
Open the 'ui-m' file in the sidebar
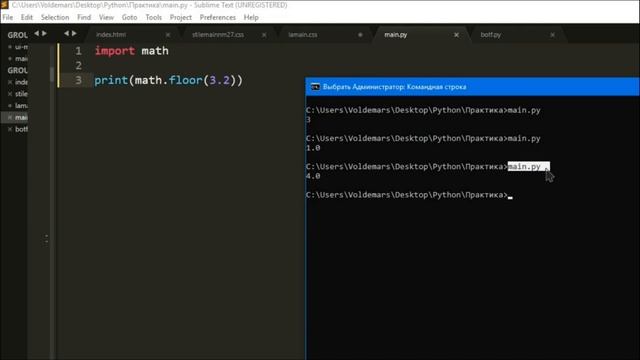21,47
